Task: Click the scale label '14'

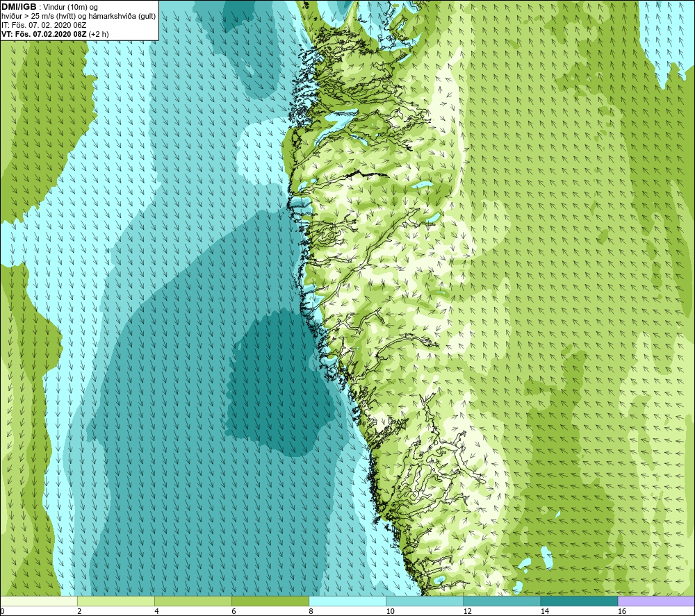Action: (545, 611)
